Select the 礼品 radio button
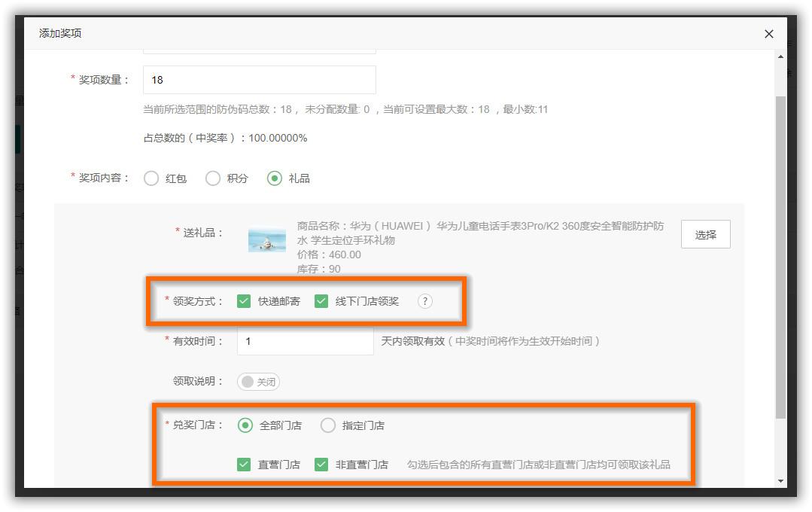Image resolution: width=812 pixels, height=512 pixels. pos(275,178)
